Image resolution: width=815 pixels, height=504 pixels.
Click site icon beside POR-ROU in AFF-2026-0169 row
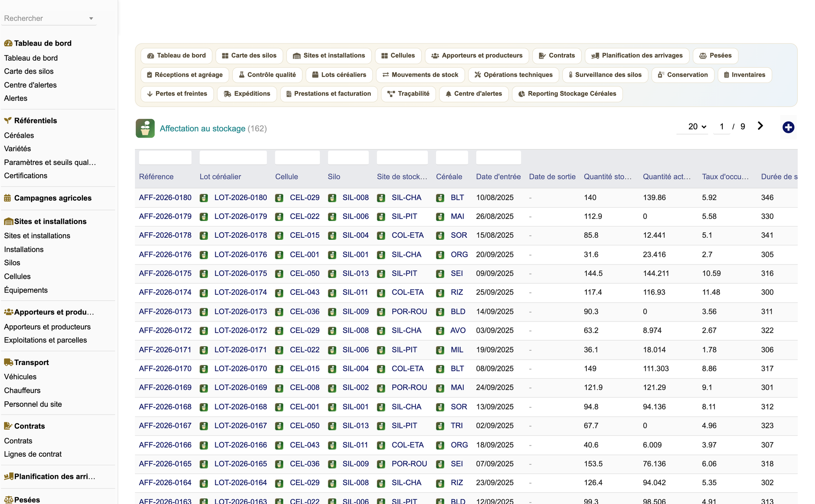pos(381,388)
